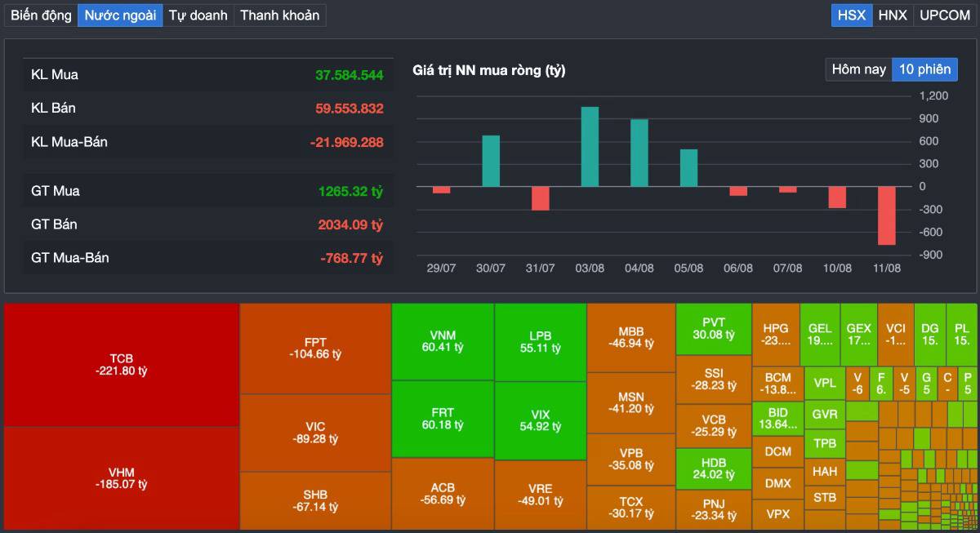The image size is (980, 533).
Task: Click the KL Mua value 37.584.544
Action: (x=350, y=75)
